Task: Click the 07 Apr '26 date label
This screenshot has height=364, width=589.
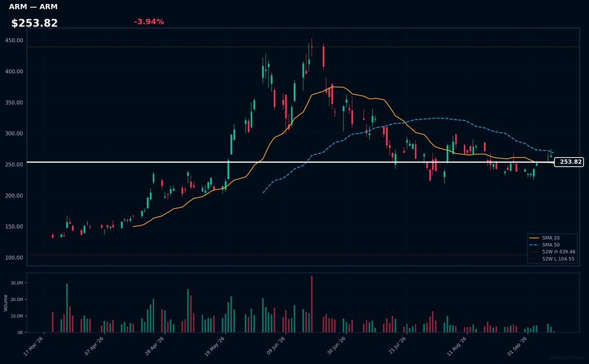Action: pos(94,345)
